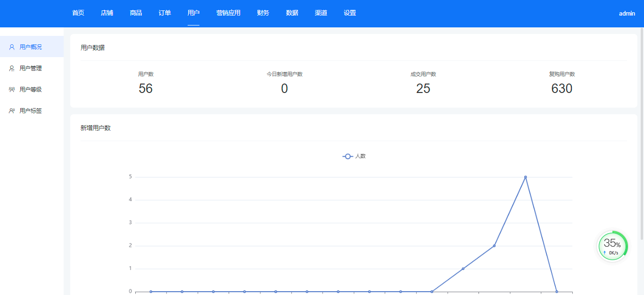644x295 pixels.
Task: Toggle the 人数 legend series marker
Action: [x=348, y=156]
